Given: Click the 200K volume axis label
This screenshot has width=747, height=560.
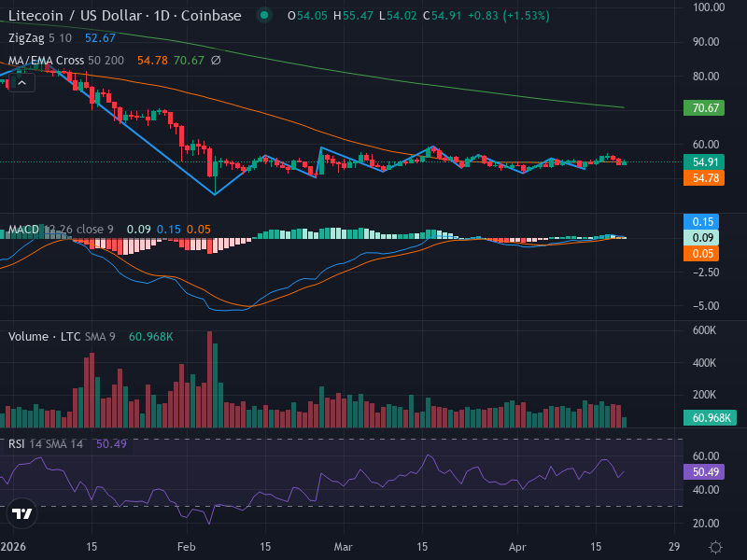Looking at the screenshot, I should (x=704, y=395).
